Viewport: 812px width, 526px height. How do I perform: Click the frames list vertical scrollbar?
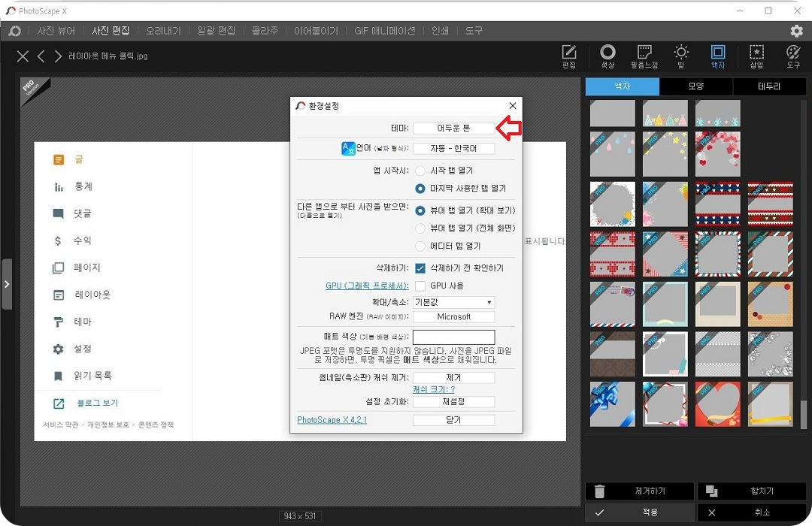803,414
